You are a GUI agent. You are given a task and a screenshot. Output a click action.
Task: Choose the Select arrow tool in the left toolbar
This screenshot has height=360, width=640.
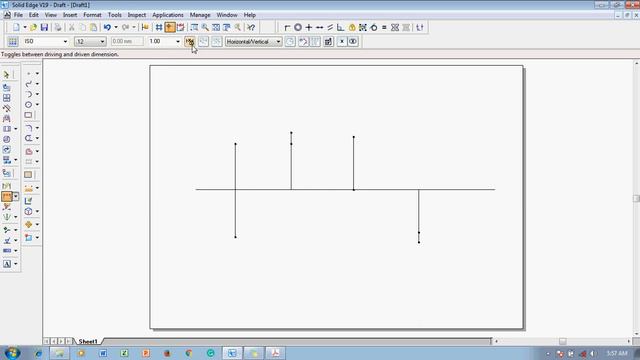7,75
